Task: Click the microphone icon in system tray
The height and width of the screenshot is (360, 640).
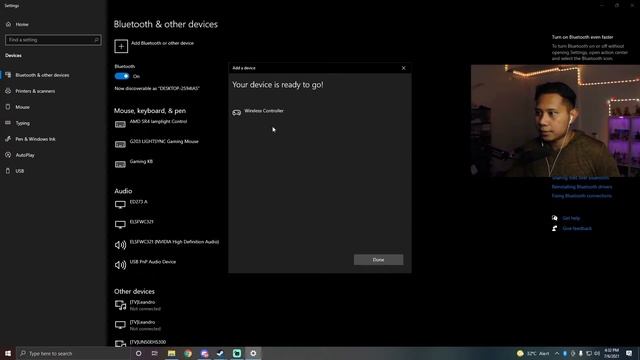Action: 581,353
